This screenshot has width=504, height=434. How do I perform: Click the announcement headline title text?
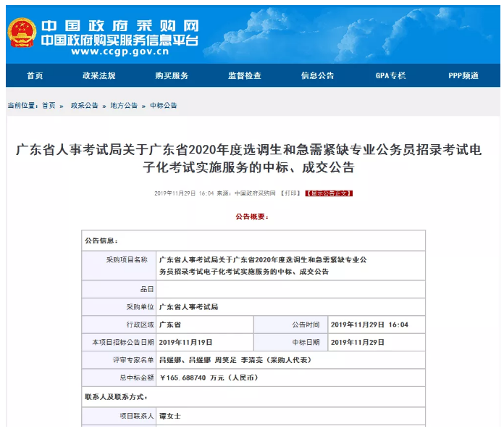(249, 159)
